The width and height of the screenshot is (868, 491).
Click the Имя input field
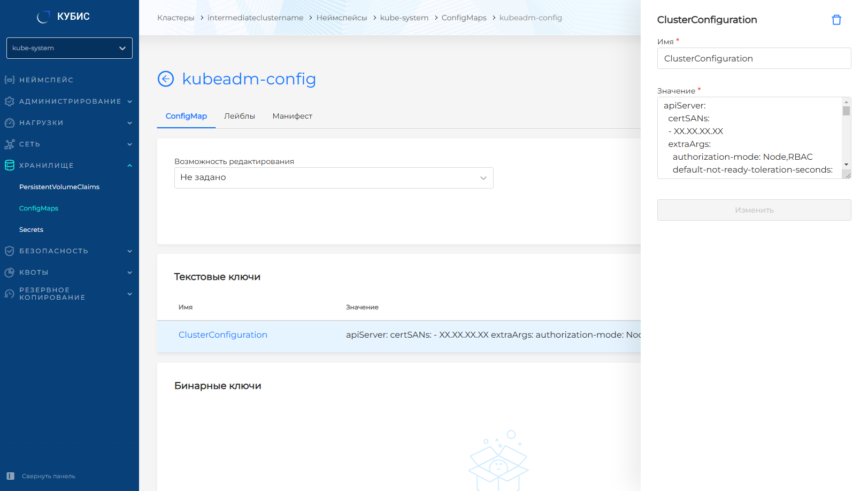[x=754, y=59]
